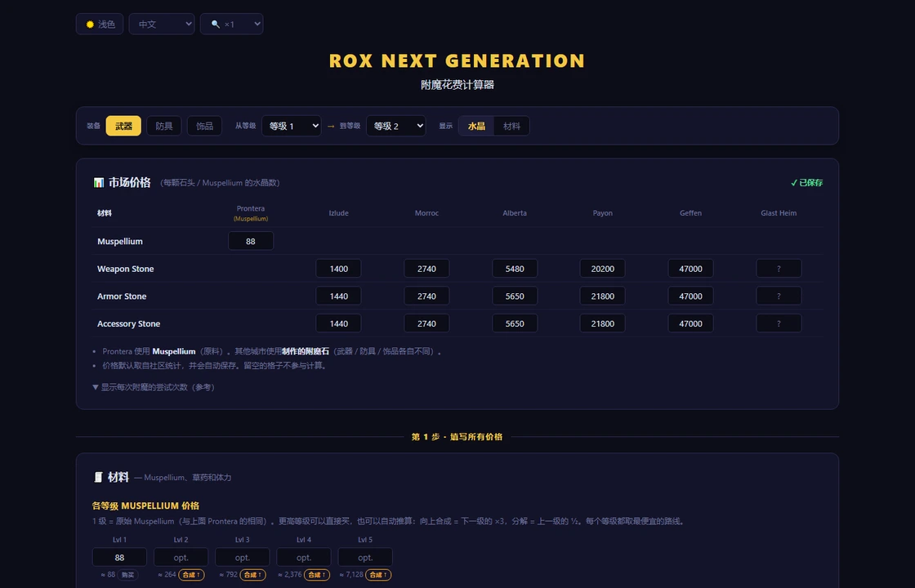Edit the Armor Stone Izlude price field
This screenshot has width=915, height=588.
338,296
